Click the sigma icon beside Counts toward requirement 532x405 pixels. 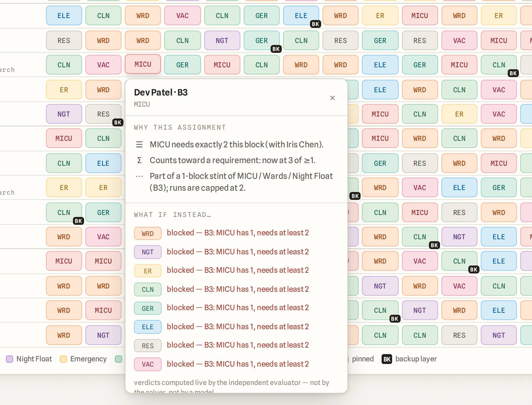click(139, 160)
